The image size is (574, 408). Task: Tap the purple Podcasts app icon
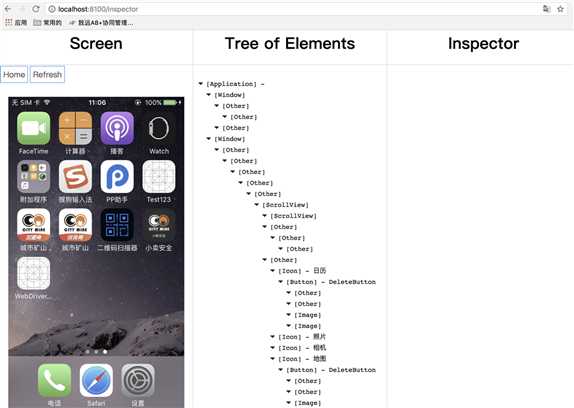(117, 128)
